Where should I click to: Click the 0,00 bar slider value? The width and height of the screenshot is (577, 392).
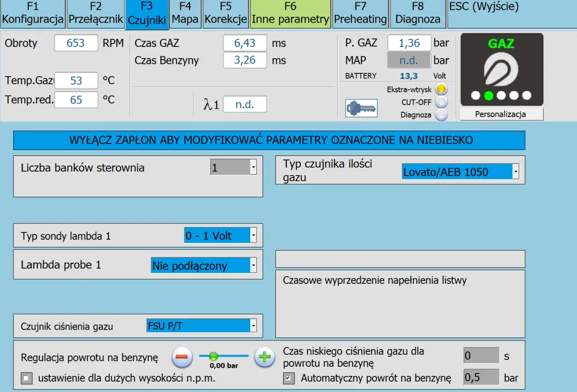[x=224, y=365]
